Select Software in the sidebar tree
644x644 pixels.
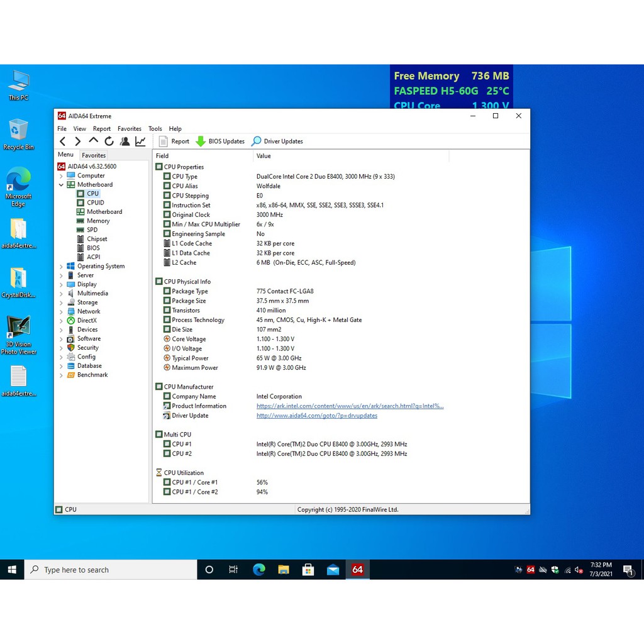84,338
